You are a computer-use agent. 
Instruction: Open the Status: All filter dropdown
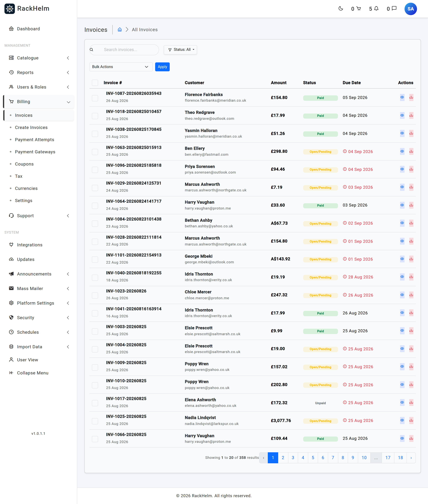point(180,50)
